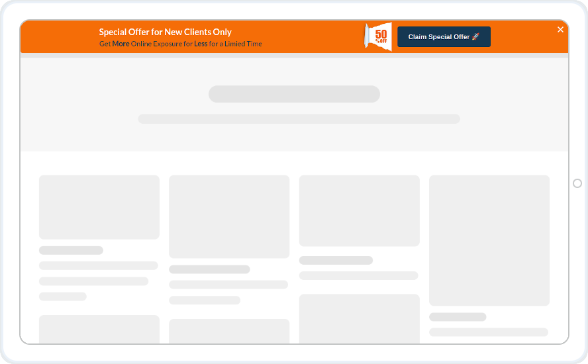Click "Special Offer for New Clients Only" headline
588x364 pixels.
pyautogui.click(x=166, y=32)
